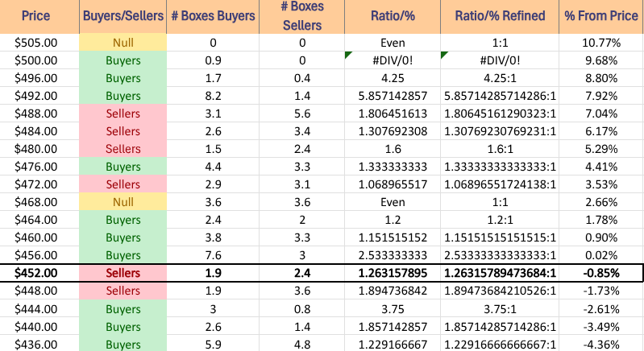Select the -3.49% from price cell
The width and height of the screenshot is (644, 351).
[x=601, y=326]
